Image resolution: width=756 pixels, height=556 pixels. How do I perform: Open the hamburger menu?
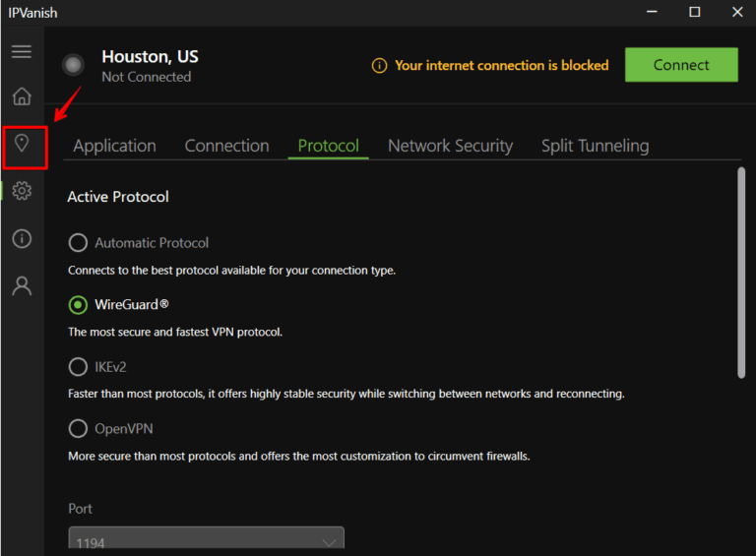(22, 52)
